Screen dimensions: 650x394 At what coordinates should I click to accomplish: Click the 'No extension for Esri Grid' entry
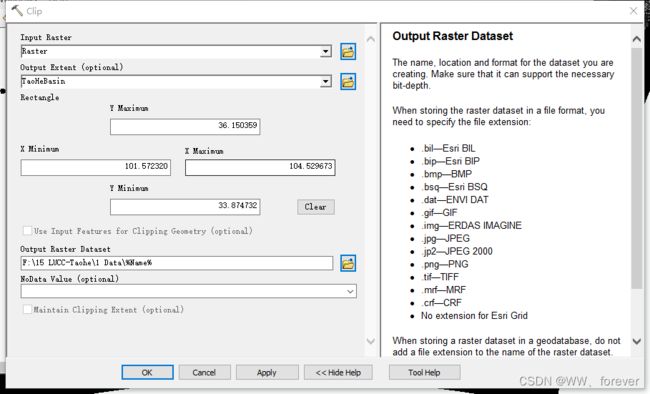[474, 316]
